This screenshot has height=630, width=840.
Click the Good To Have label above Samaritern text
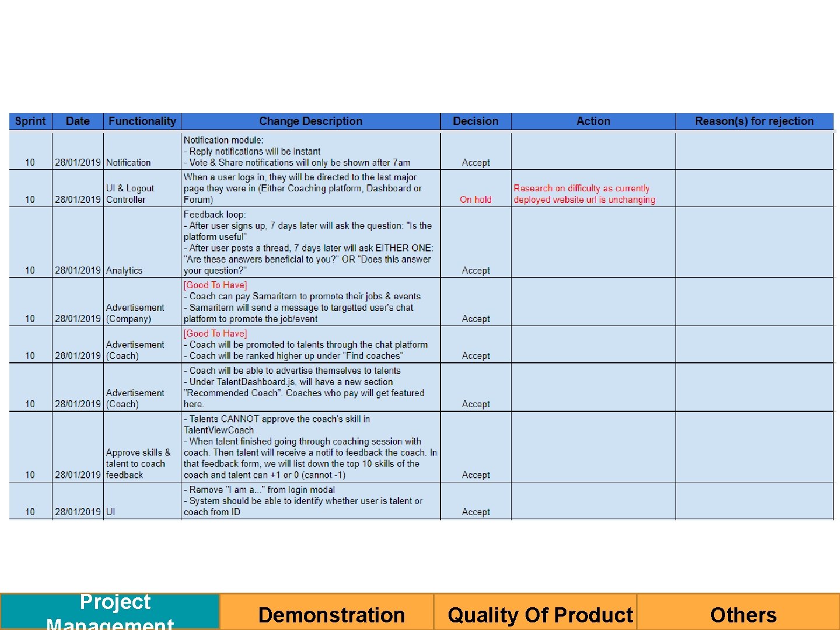[x=215, y=285]
